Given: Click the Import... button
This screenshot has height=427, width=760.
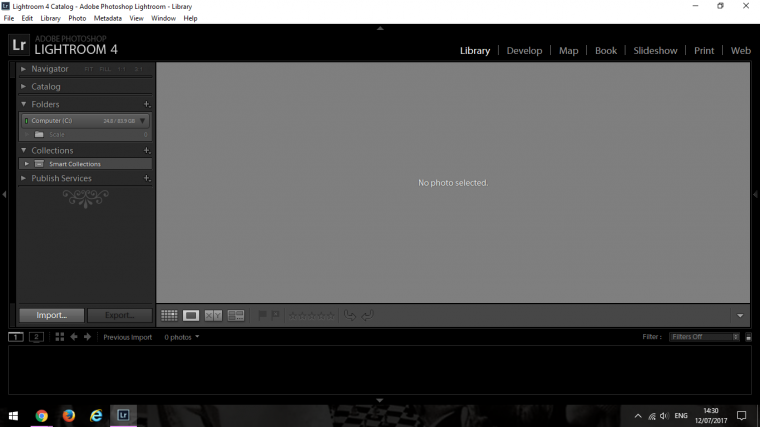Looking at the screenshot, I should [52, 315].
